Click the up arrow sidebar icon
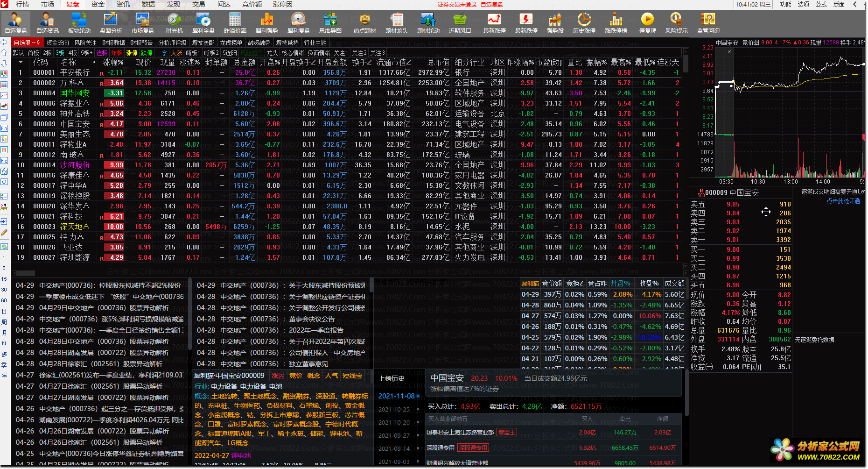The image size is (868, 469). [4, 53]
